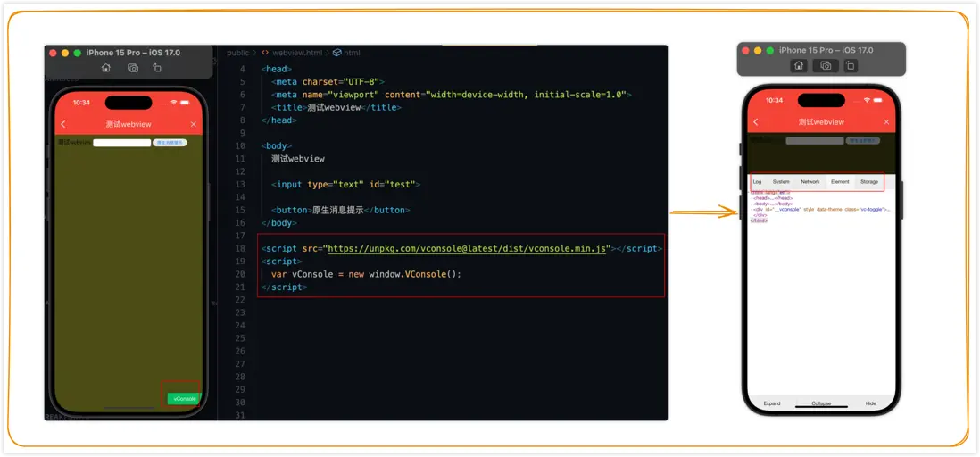Click line number 20 in editor gutter
Screen dimensions: 980x457
(x=240, y=274)
